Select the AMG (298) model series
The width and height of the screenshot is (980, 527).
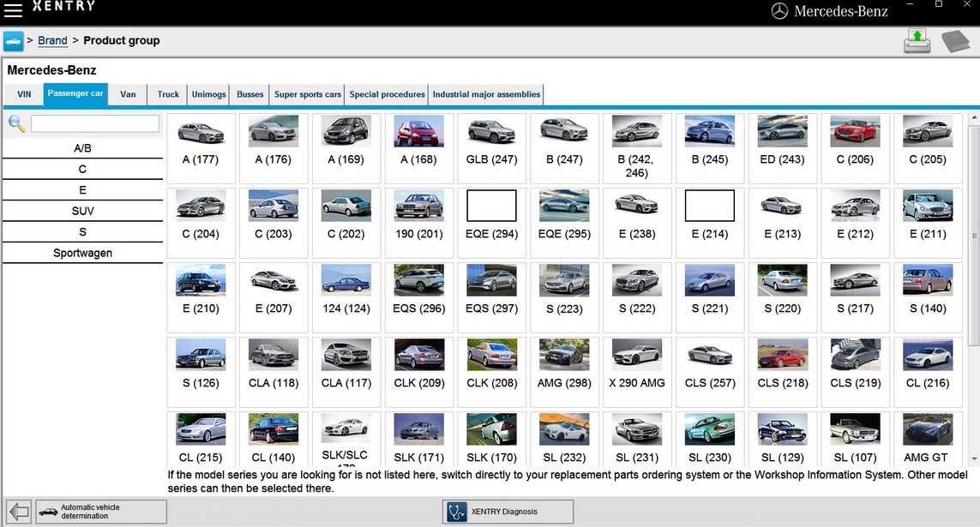[564, 372]
